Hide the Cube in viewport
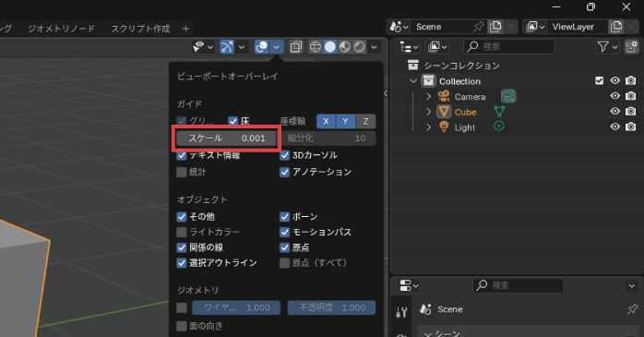This screenshot has width=644, height=337. 614,112
